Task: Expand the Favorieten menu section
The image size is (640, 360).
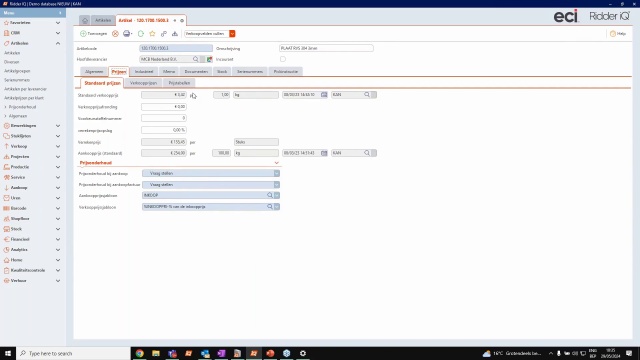Action: [x=58, y=23]
